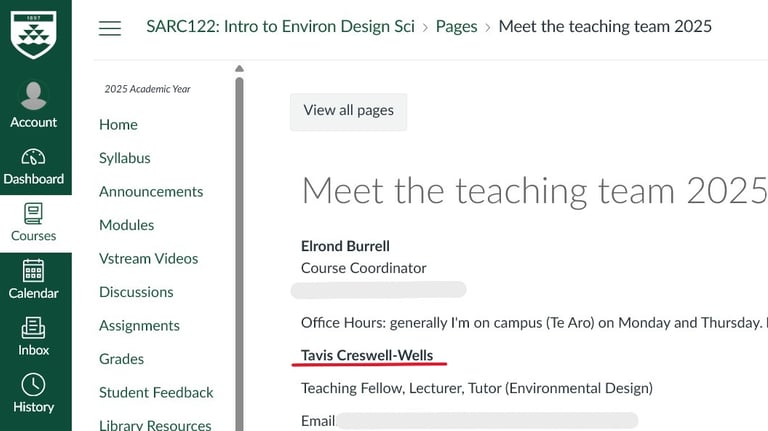Navigate to Discussions

click(136, 292)
